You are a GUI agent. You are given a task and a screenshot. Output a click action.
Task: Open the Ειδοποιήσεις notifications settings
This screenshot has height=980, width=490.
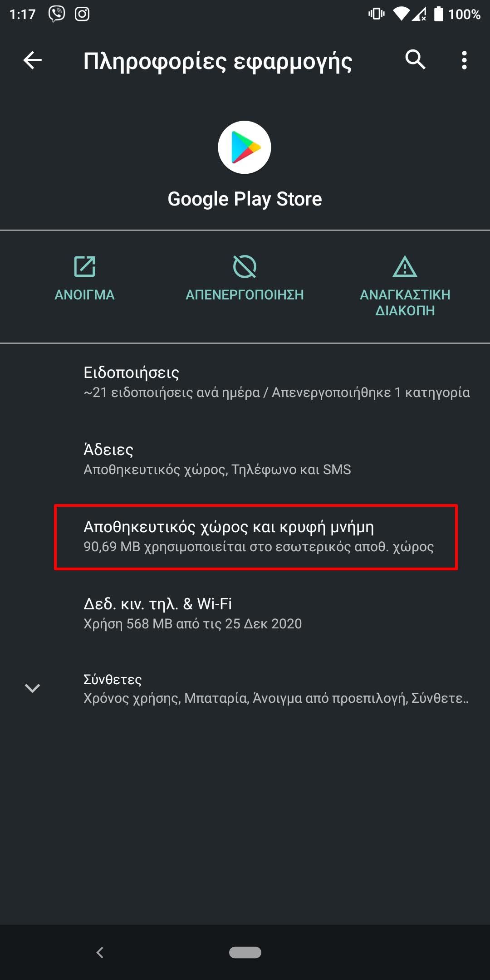point(276,382)
